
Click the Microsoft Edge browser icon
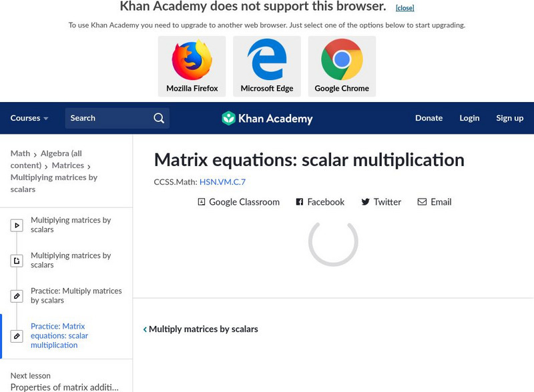[x=267, y=61]
